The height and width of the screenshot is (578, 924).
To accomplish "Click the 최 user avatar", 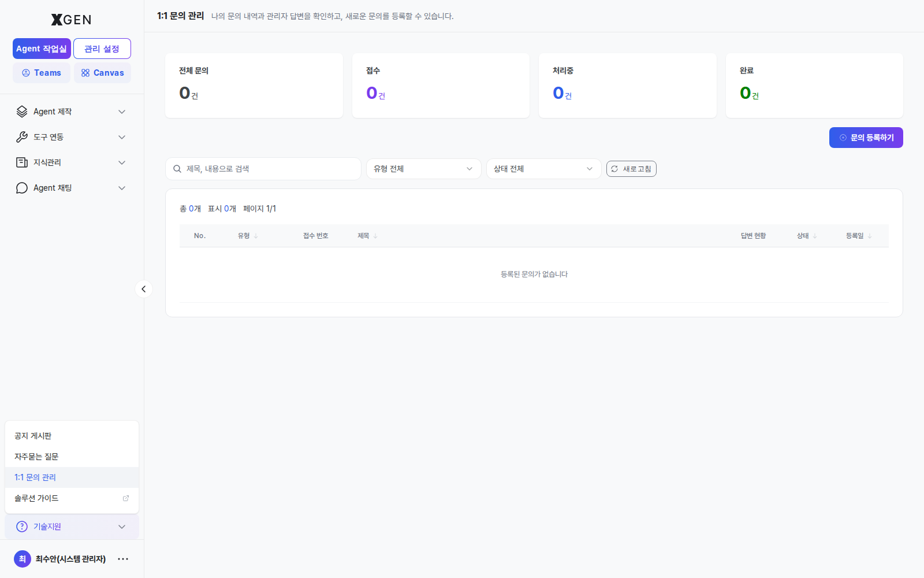I will [x=23, y=559].
